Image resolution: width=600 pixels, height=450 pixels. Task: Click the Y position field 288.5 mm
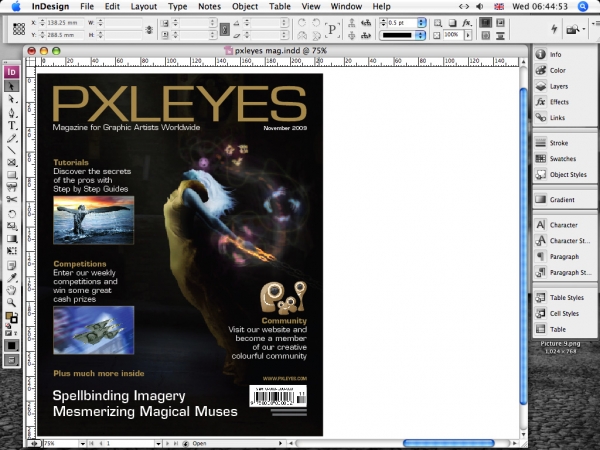(65, 35)
